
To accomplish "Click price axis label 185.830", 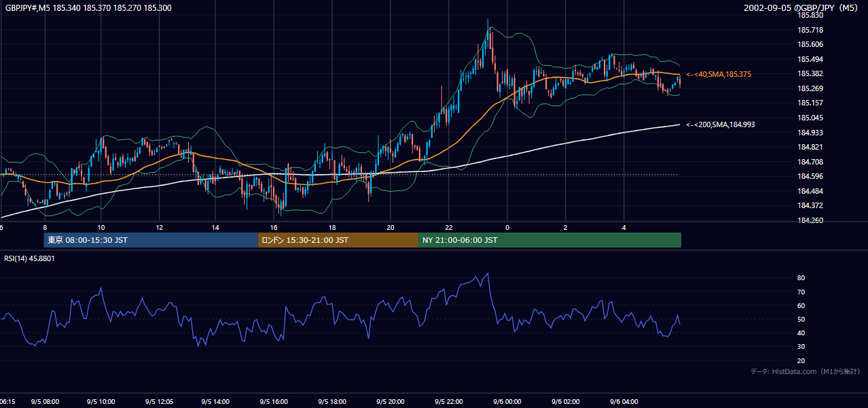I will pyautogui.click(x=810, y=15).
